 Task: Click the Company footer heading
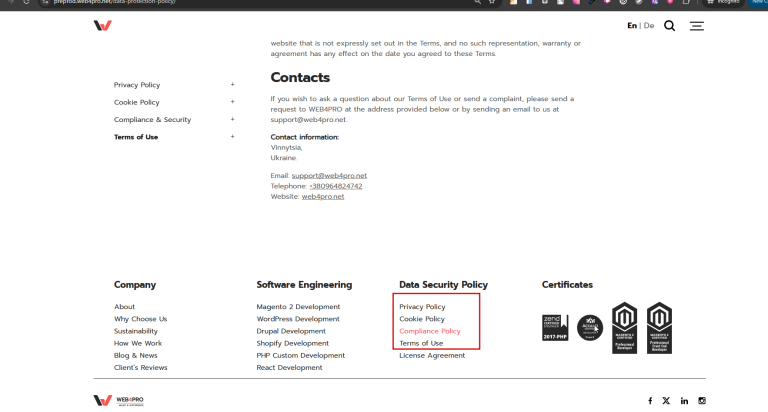(135, 285)
